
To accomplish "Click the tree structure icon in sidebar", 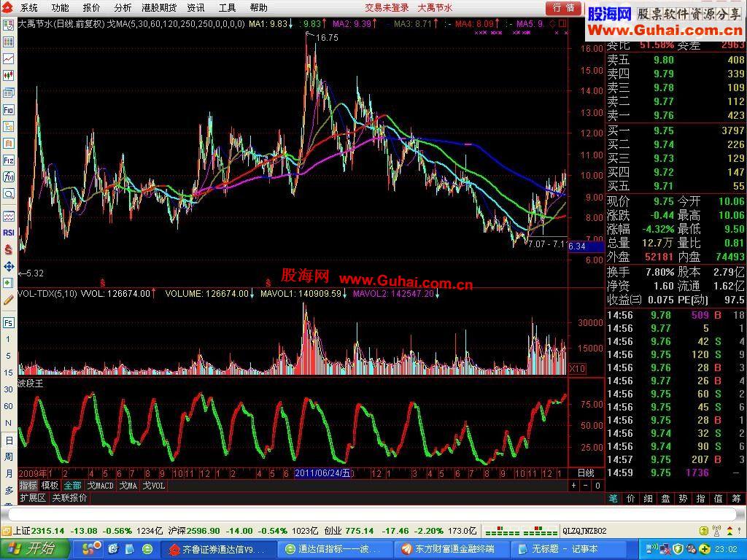I will pos(8,127).
